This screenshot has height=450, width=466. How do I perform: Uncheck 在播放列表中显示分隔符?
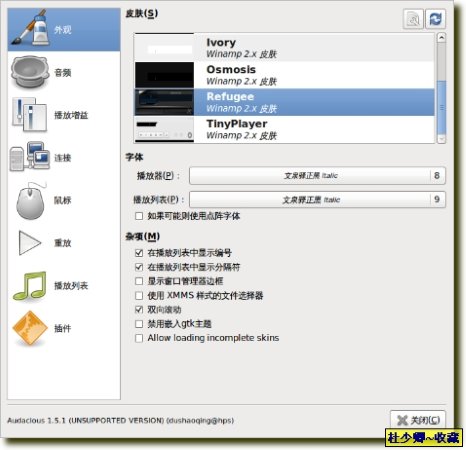[x=139, y=267]
